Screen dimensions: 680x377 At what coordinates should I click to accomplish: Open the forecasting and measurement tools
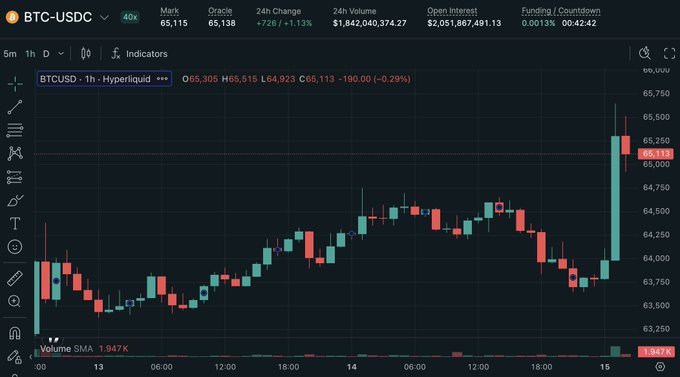click(15, 177)
